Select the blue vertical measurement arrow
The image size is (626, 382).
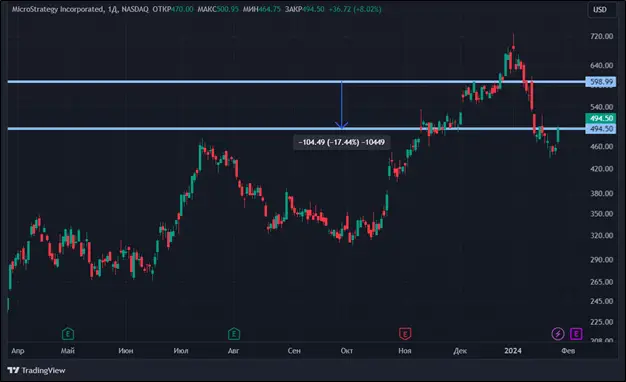[x=342, y=105]
